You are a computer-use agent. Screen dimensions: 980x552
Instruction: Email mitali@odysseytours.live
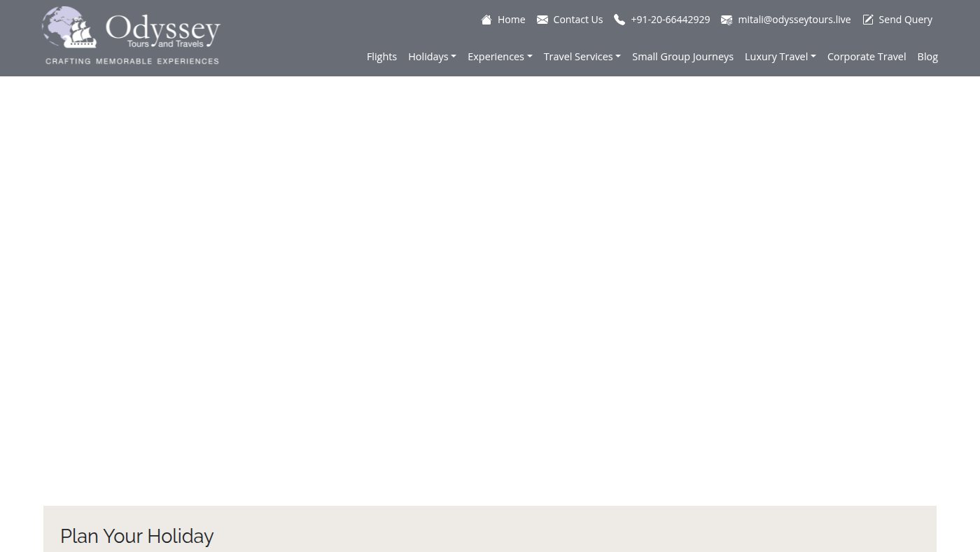click(x=794, y=20)
